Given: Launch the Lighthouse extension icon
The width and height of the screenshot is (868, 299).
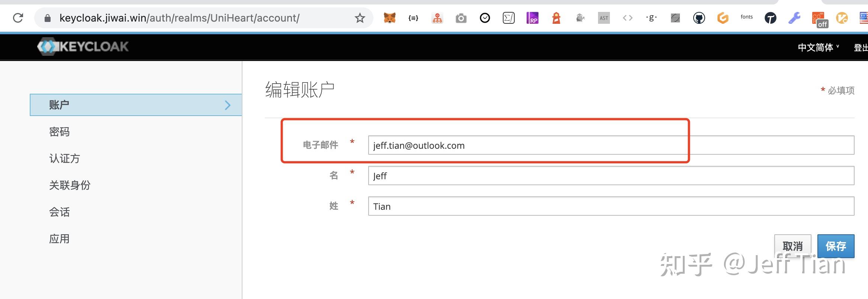Looking at the screenshot, I should 556,18.
